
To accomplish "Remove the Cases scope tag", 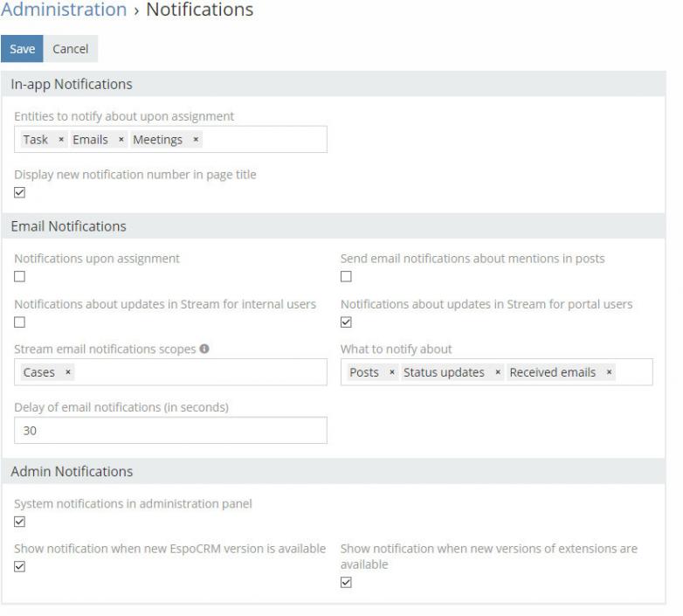I will click(x=68, y=372).
